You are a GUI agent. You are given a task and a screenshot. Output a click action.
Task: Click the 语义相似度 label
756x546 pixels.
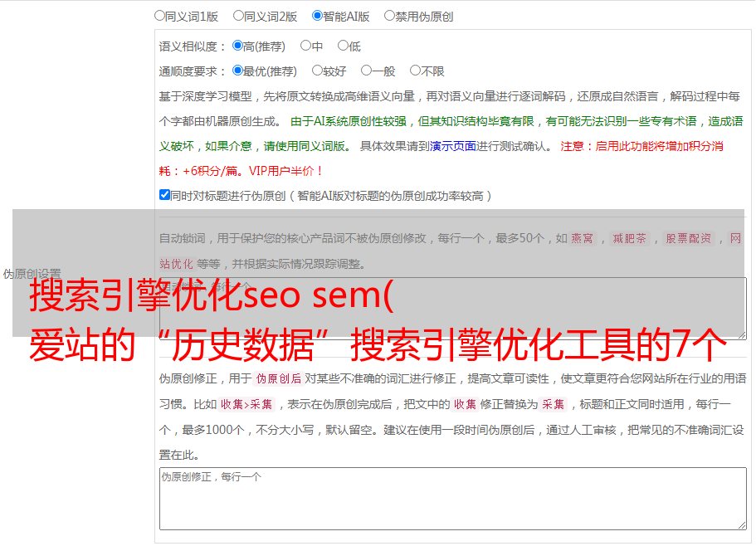pyautogui.click(x=192, y=46)
